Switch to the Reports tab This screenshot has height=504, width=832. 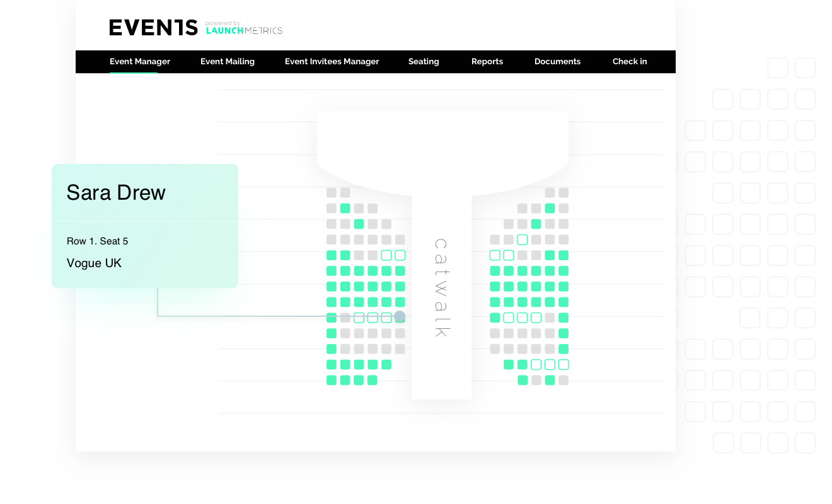[x=487, y=61]
